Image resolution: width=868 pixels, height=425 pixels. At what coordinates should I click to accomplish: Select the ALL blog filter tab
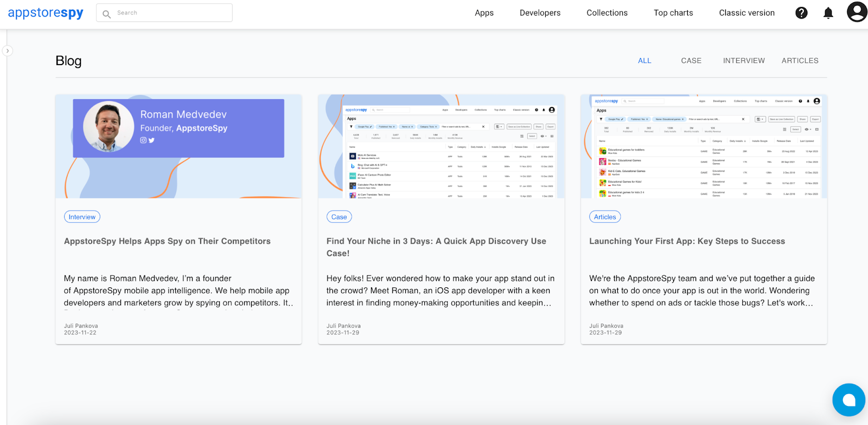tap(644, 61)
